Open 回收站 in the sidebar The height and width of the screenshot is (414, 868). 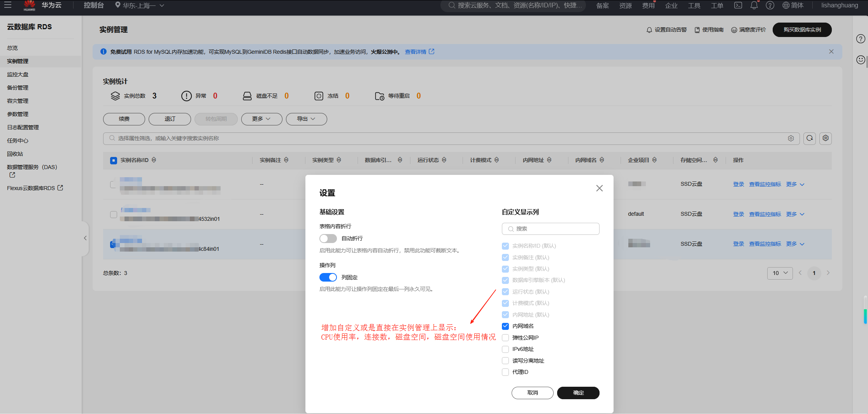(15, 154)
